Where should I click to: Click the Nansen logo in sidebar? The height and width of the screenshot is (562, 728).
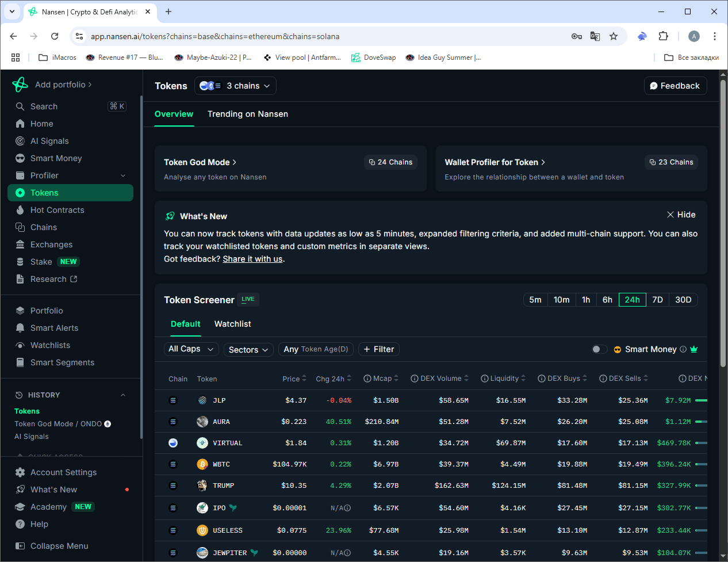[20, 85]
